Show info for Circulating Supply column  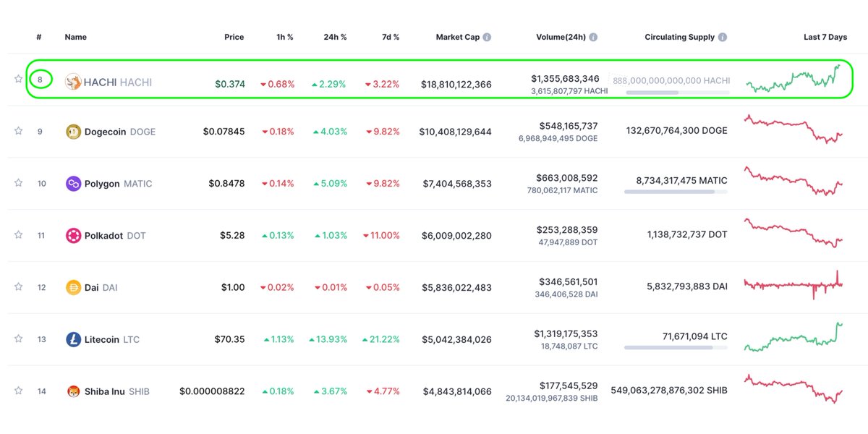[x=723, y=37]
